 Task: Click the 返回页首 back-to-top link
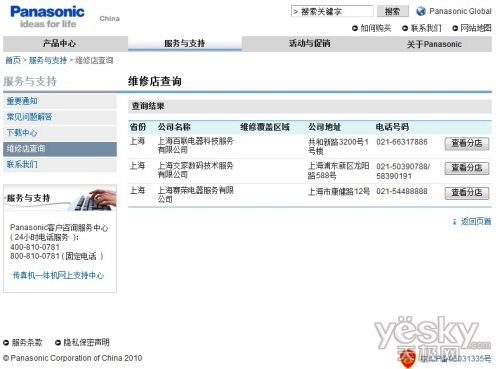tap(476, 221)
